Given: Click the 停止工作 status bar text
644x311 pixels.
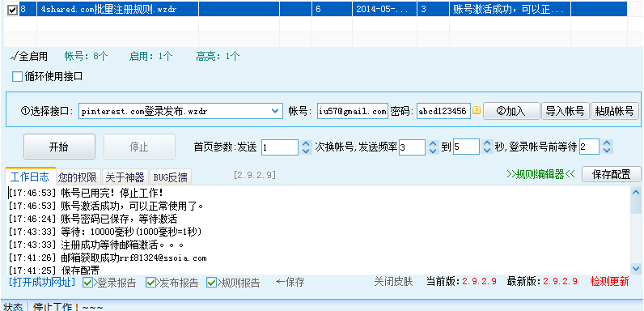Looking at the screenshot, I should tap(68, 307).
